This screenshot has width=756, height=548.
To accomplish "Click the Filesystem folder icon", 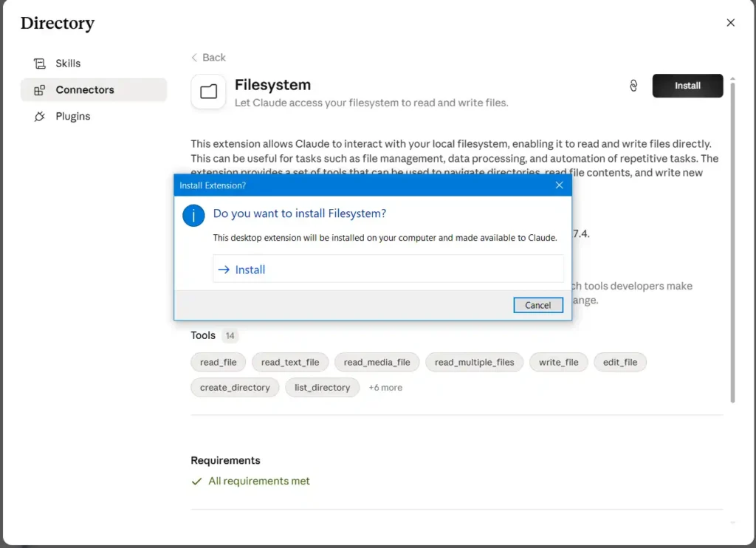I will 208,91.
